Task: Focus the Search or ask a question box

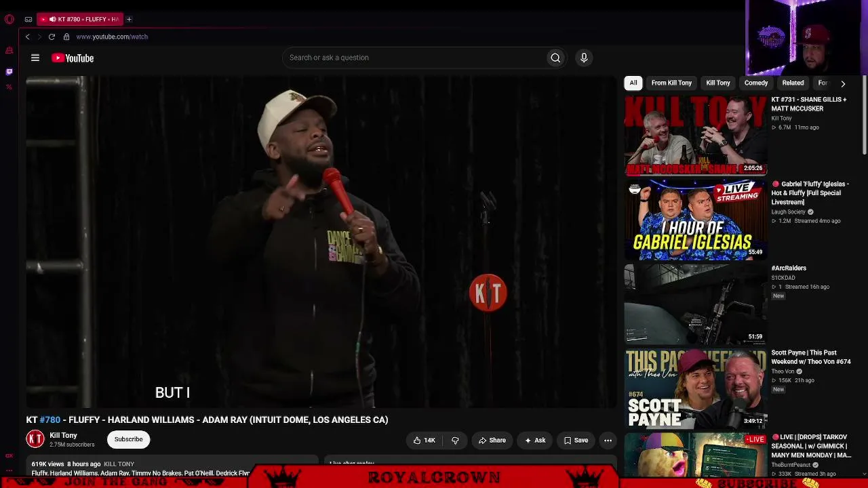Action: (x=414, y=58)
